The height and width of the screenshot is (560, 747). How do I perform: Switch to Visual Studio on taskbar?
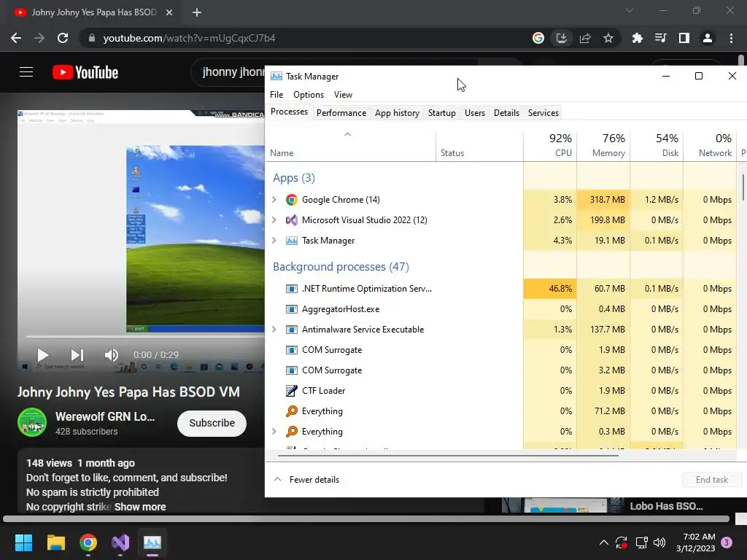point(120,542)
